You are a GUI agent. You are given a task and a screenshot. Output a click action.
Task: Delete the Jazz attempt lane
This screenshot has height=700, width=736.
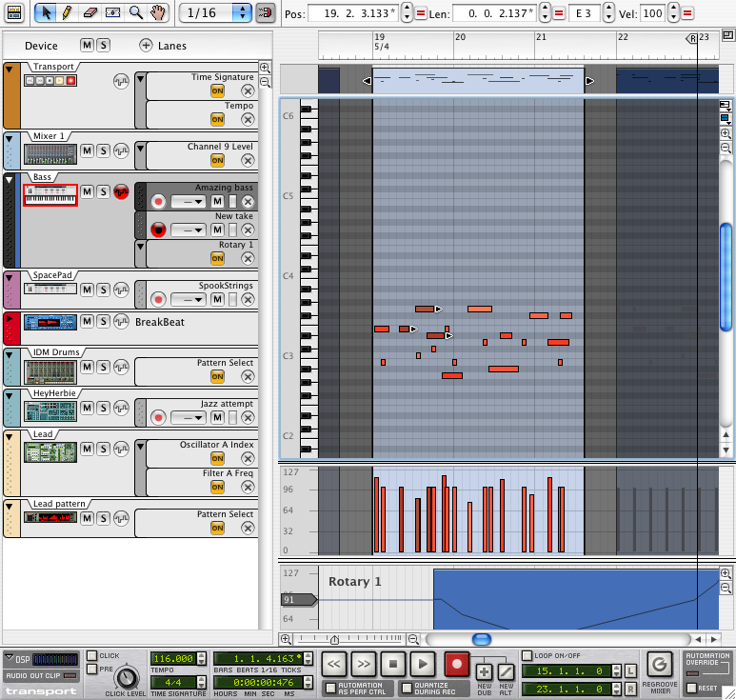pos(248,417)
